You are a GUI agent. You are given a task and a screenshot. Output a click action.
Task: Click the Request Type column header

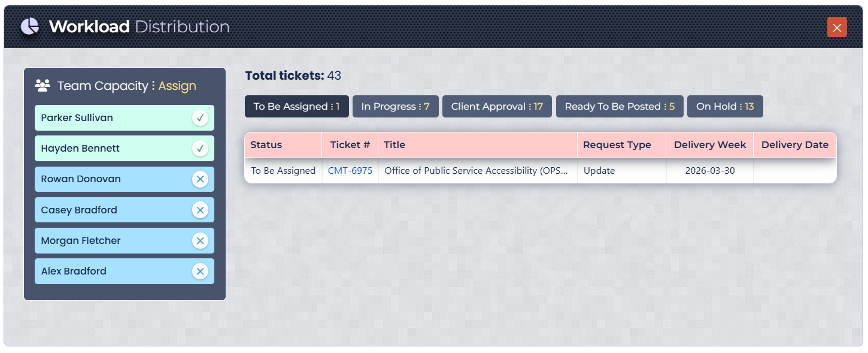click(x=617, y=144)
